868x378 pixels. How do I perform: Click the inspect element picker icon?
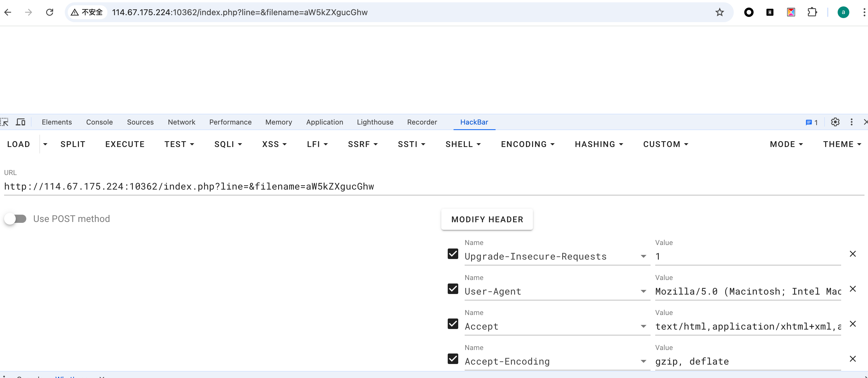(5, 122)
